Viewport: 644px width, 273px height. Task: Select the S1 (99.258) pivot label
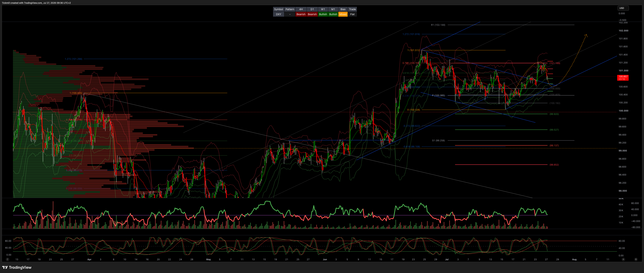[438, 141]
